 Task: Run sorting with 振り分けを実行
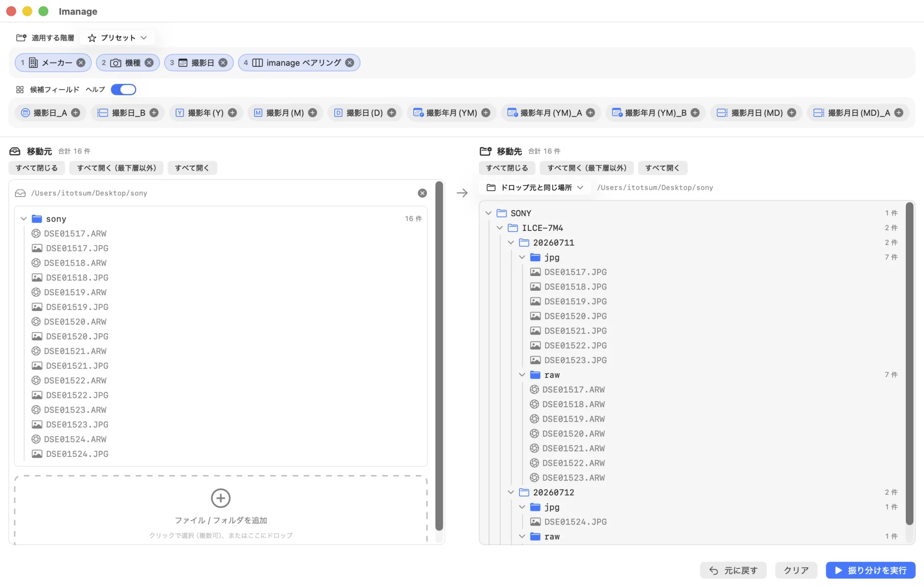coord(870,570)
